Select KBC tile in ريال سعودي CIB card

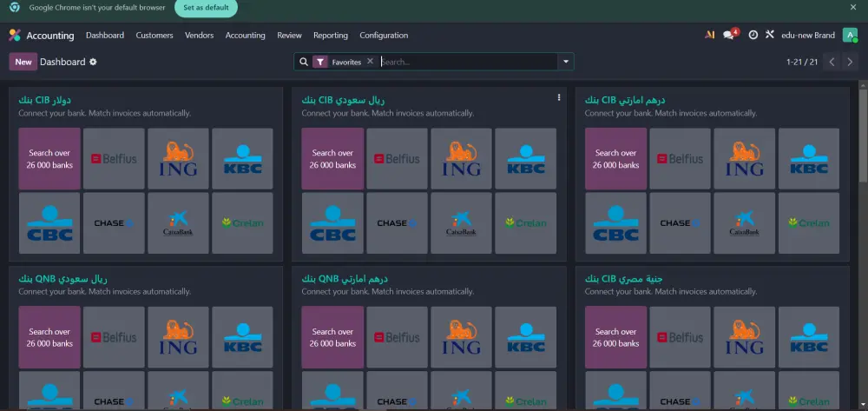coord(526,159)
